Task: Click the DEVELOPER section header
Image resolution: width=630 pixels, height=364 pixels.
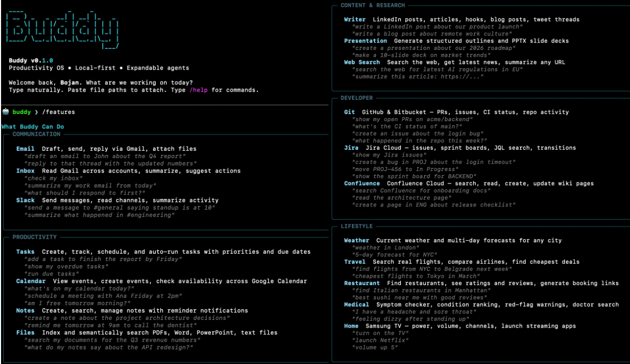Action: 357,98
